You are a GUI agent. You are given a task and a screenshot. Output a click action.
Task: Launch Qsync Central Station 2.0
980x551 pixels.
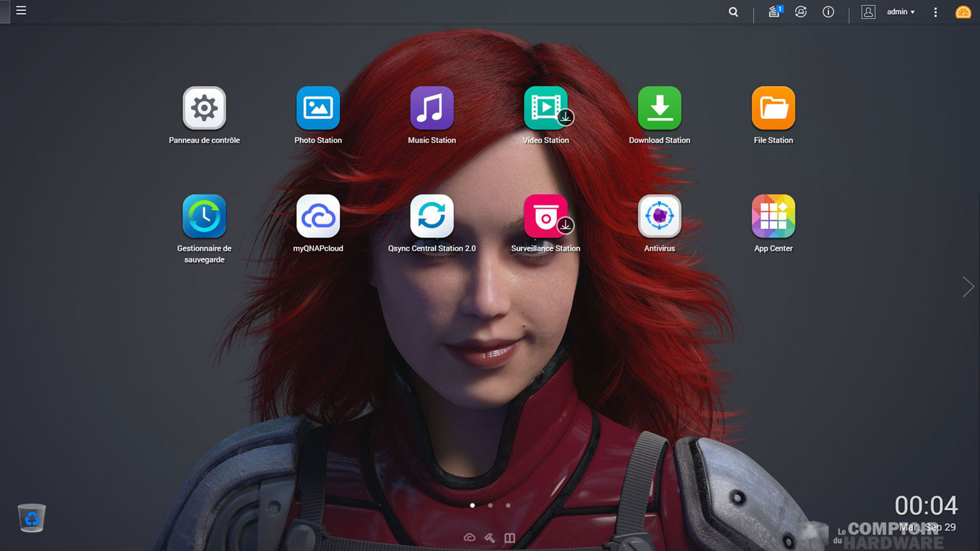coord(432,216)
